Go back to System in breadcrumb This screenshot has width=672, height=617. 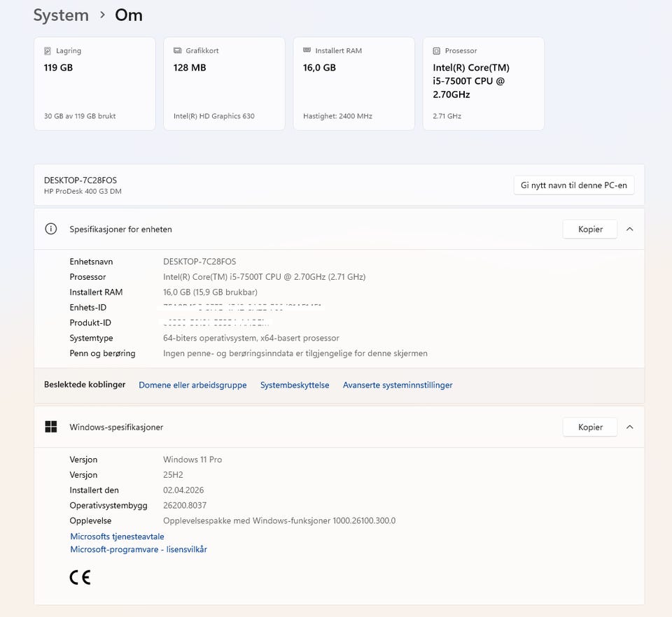point(61,15)
